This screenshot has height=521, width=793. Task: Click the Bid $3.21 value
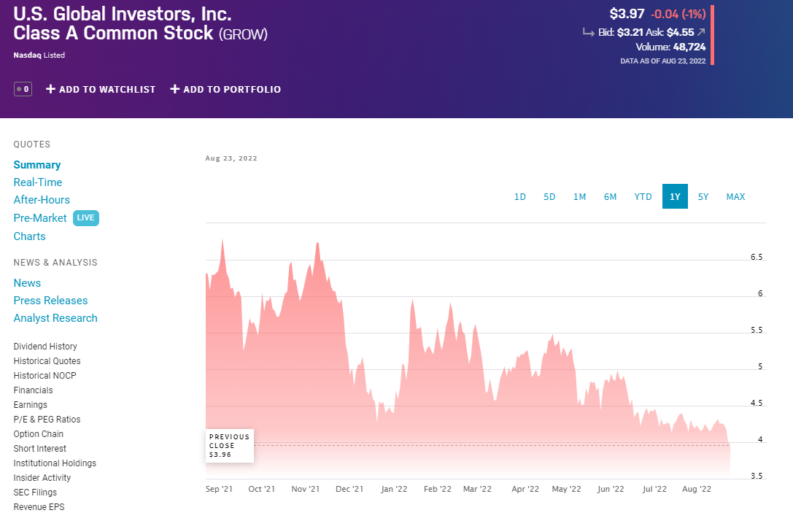pyautogui.click(x=630, y=32)
